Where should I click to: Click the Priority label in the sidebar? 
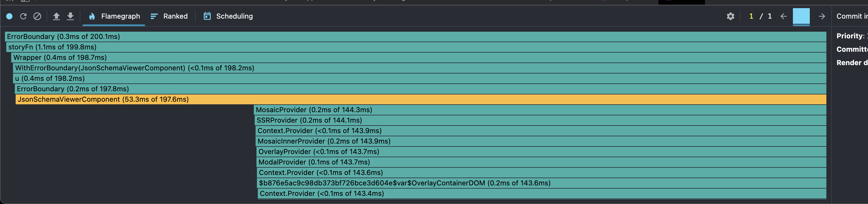tap(850, 36)
